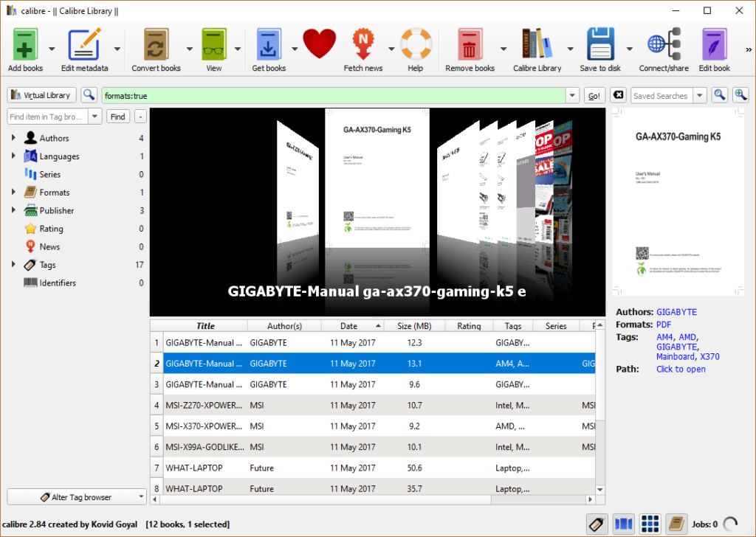Image resolution: width=756 pixels, height=537 pixels.
Task: Open Alter Tag browser menu
Action: click(x=77, y=496)
